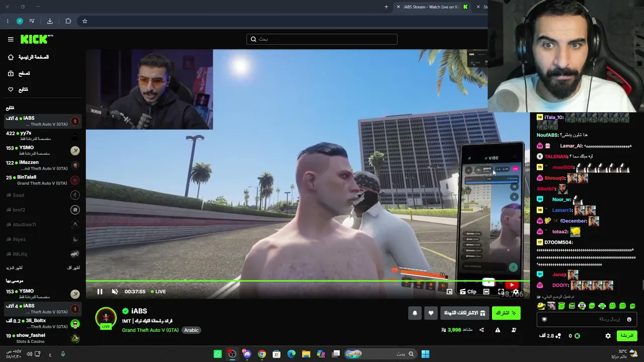This screenshot has width=644, height=362.
Task: Collapse followed list with Show less
Action: click(73, 268)
